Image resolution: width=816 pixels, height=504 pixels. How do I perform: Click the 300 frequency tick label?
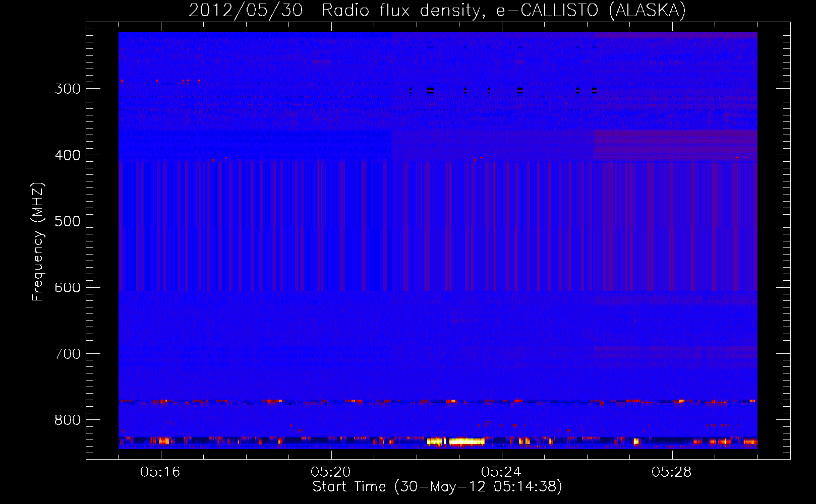(68, 89)
